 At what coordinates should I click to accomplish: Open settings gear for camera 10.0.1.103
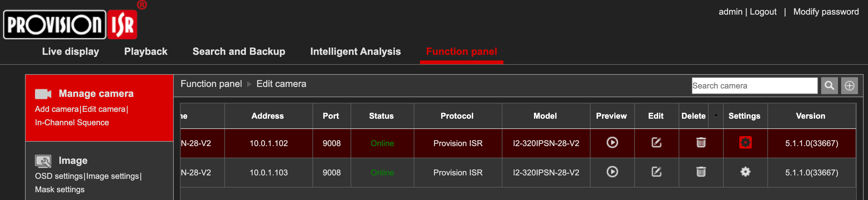pos(745,172)
